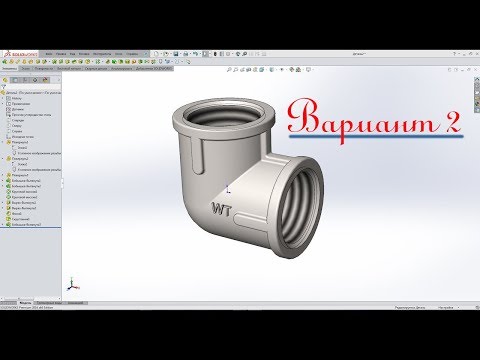Collapse the Повернуть2 feature node
The width and height of the screenshot is (480, 360).
(3, 159)
